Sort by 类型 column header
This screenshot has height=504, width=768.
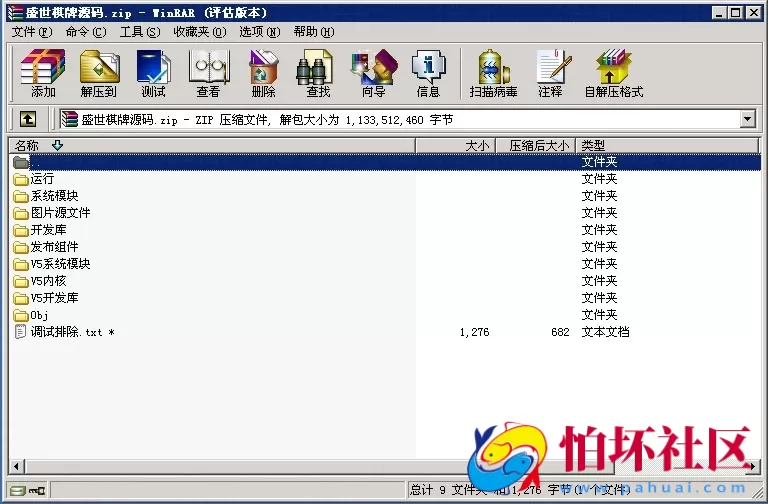(667, 145)
